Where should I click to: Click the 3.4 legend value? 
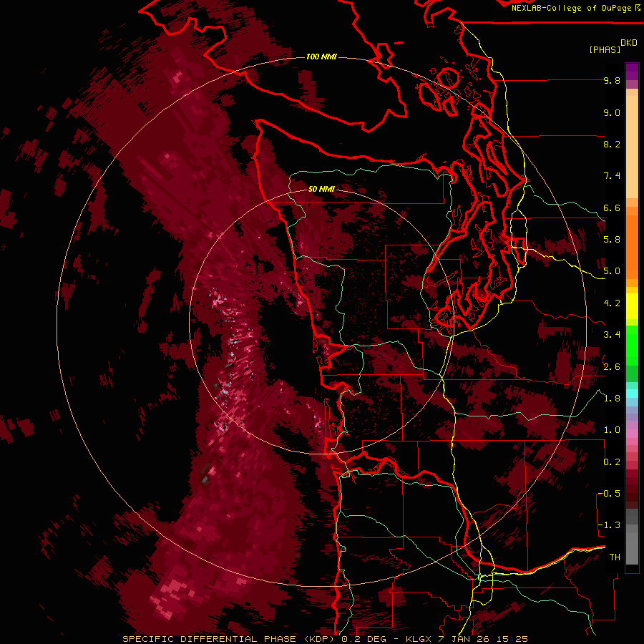point(612,335)
